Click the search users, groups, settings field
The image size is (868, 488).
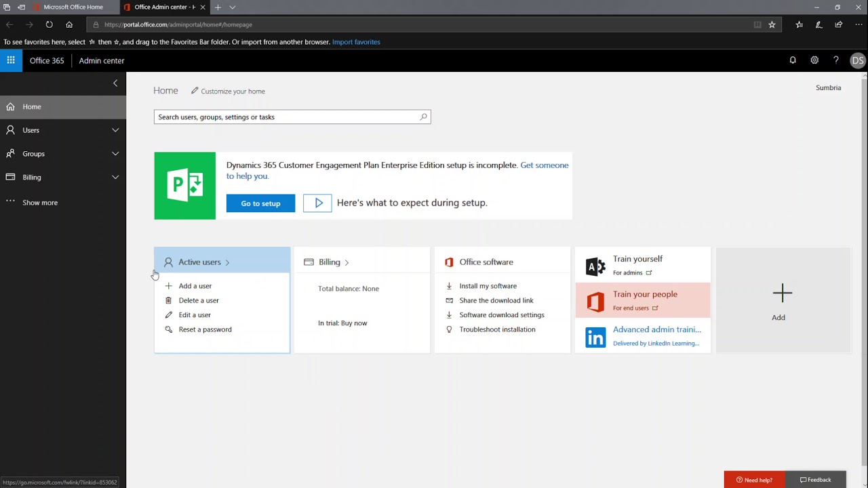[x=292, y=117]
